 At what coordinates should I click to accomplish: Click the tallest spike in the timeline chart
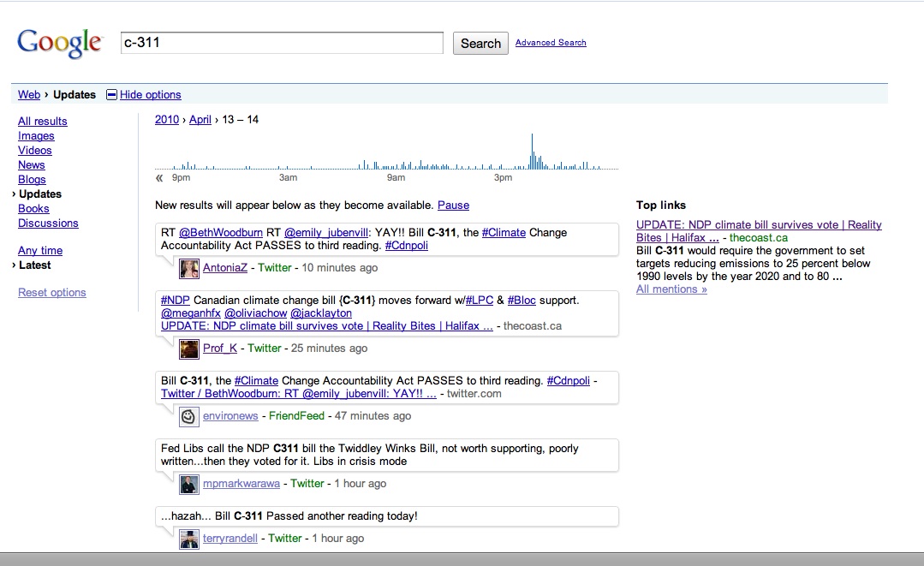point(532,152)
